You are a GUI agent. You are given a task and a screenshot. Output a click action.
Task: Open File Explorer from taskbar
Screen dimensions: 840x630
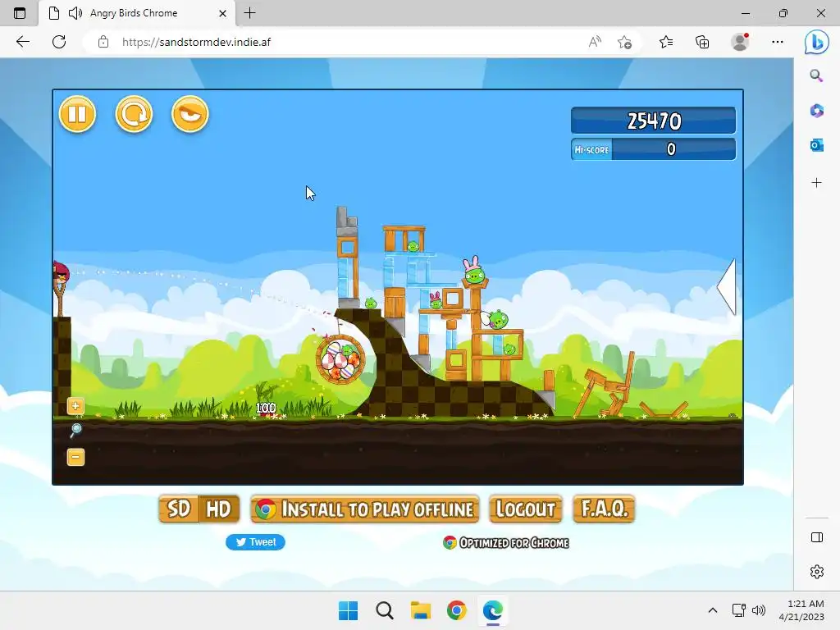point(421,610)
